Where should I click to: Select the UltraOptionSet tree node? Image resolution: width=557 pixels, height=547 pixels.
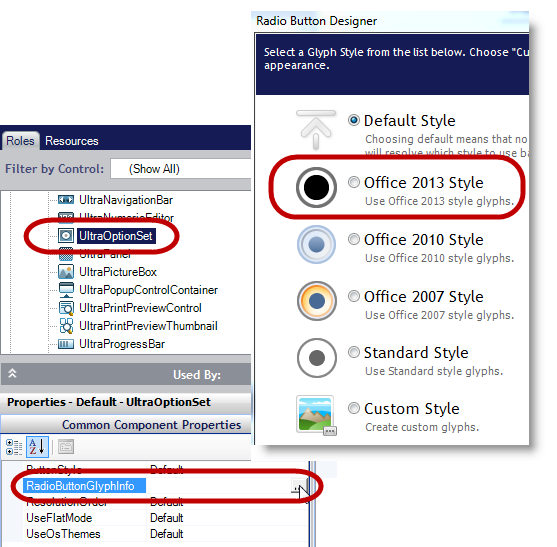pos(116,236)
